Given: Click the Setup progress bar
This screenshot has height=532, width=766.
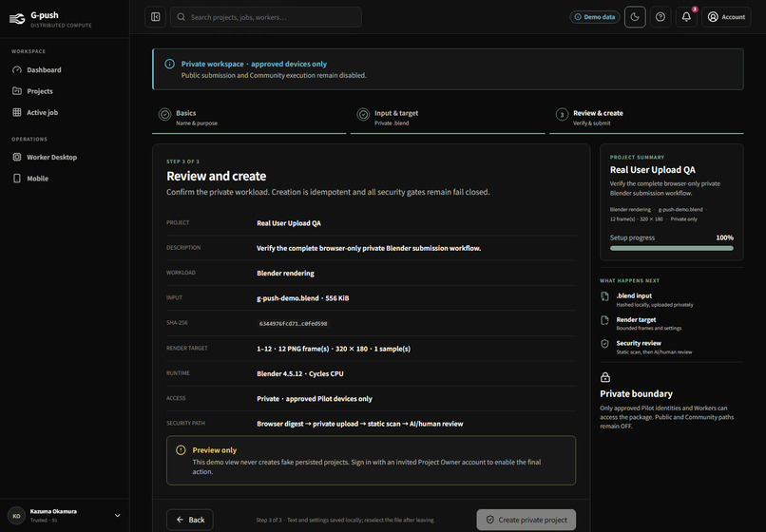Looking at the screenshot, I should pos(672,248).
